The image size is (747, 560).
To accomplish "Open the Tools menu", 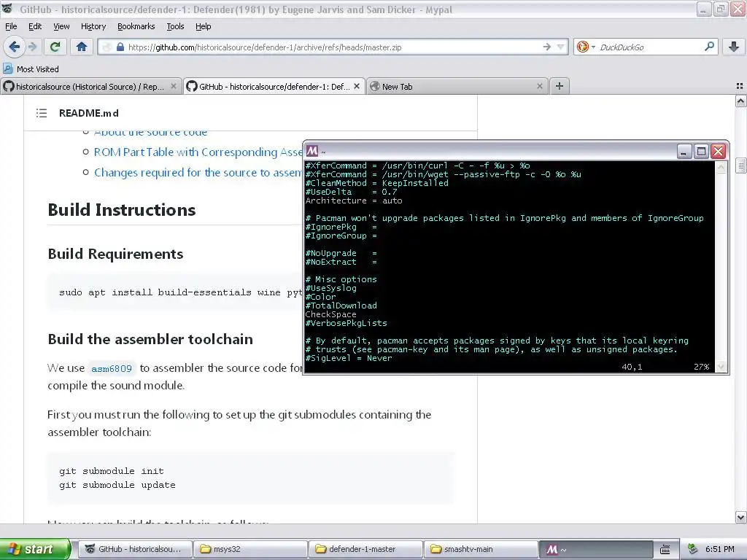I will 175,26.
